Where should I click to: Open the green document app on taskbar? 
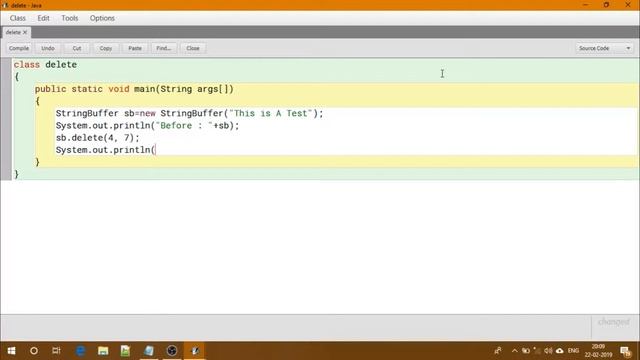click(125, 351)
